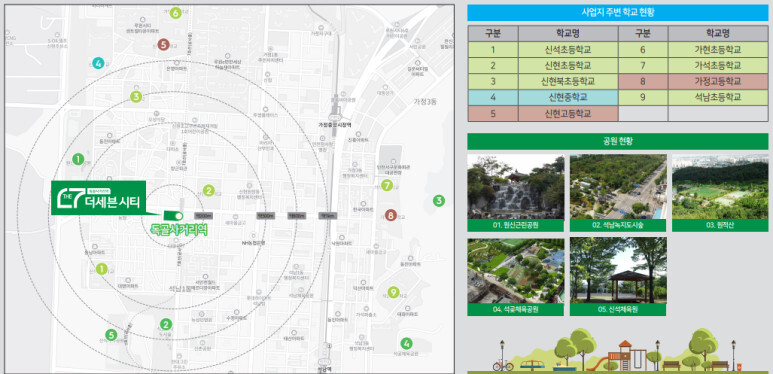
Task: Select the 신현고등학교 table cell
Action: (x=568, y=113)
